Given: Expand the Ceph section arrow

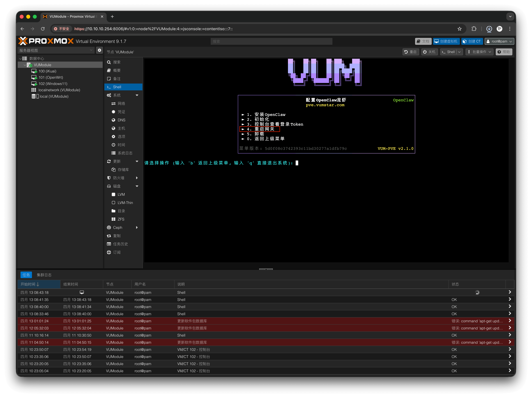Looking at the screenshot, I should [137, 228].
